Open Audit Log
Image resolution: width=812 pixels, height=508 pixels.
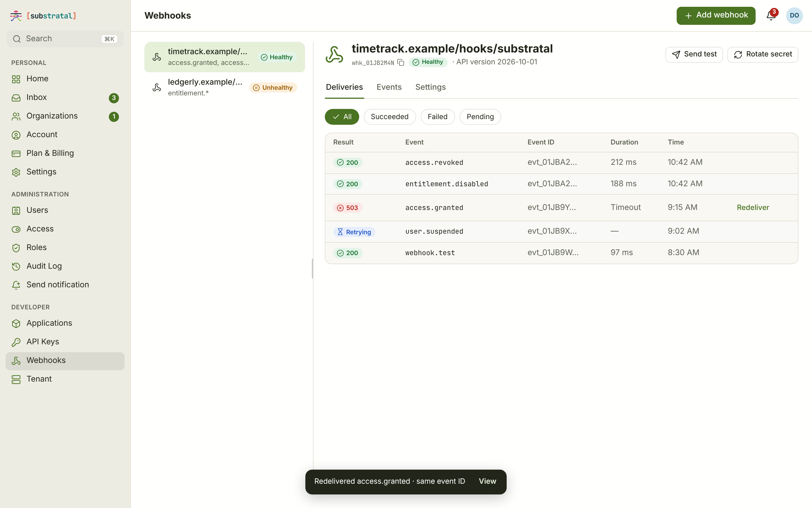(x=65, y=266)
